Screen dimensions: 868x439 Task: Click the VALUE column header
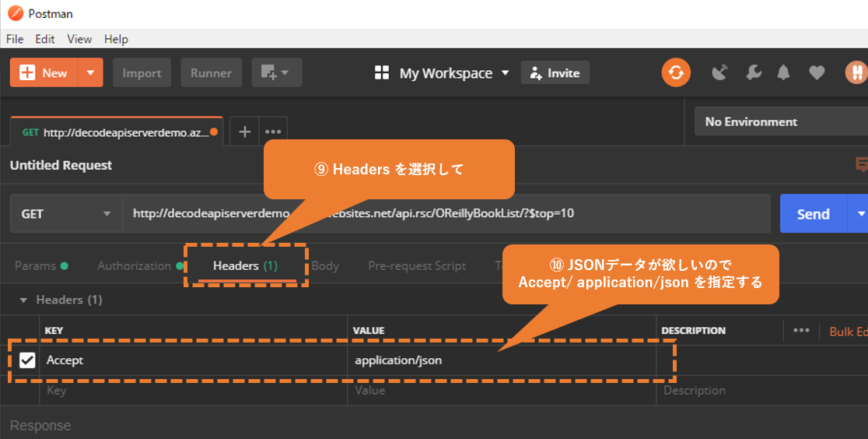coord(369,330)
